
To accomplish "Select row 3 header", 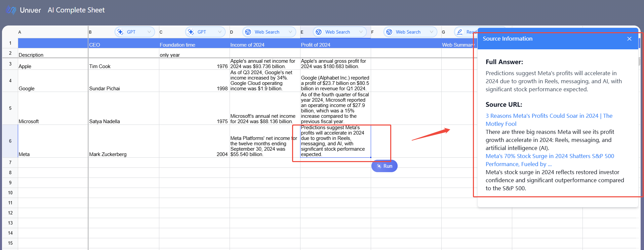I will point(10,64).
